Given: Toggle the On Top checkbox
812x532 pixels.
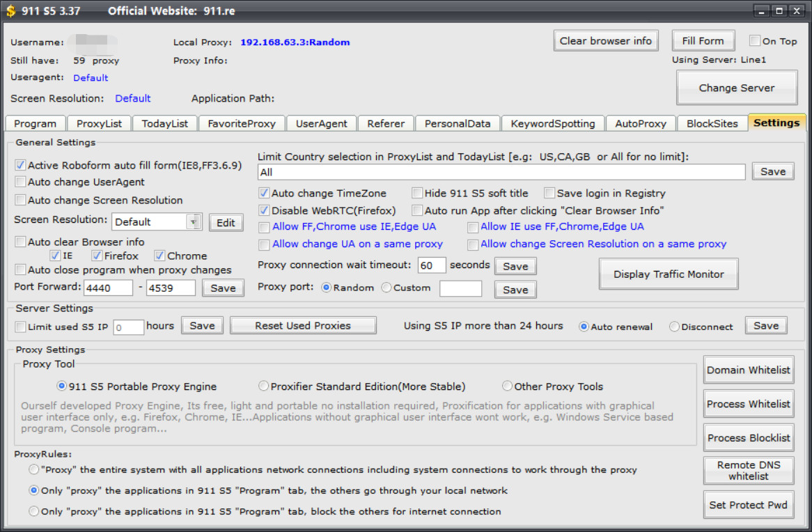Looking at the screenshot, I should (755, 40).
